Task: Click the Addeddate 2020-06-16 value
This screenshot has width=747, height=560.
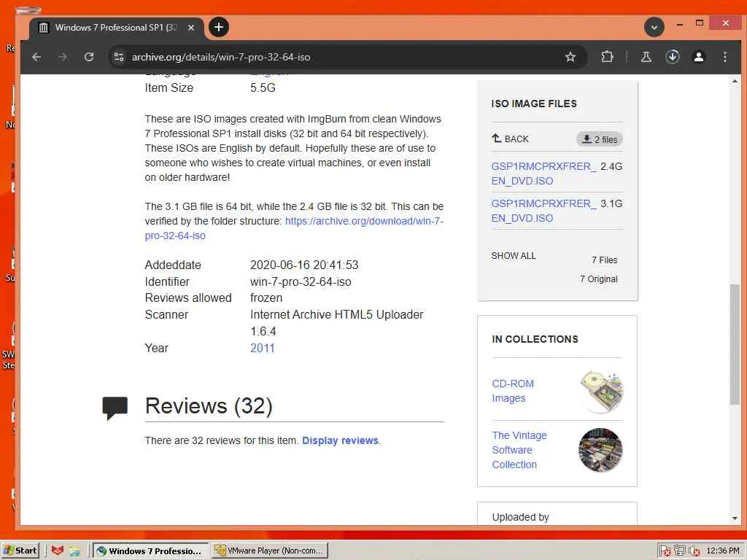Action: point(304,265)
